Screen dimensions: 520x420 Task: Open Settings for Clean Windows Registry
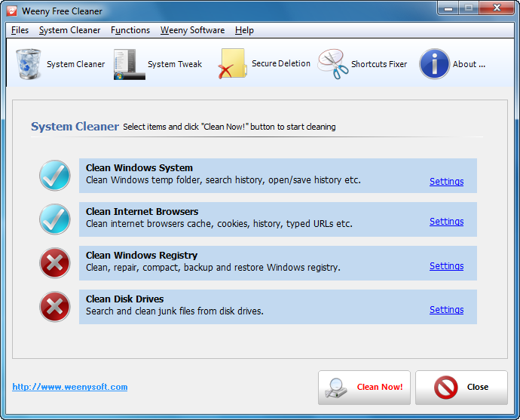pyautogui.click(x=446, y=265)
